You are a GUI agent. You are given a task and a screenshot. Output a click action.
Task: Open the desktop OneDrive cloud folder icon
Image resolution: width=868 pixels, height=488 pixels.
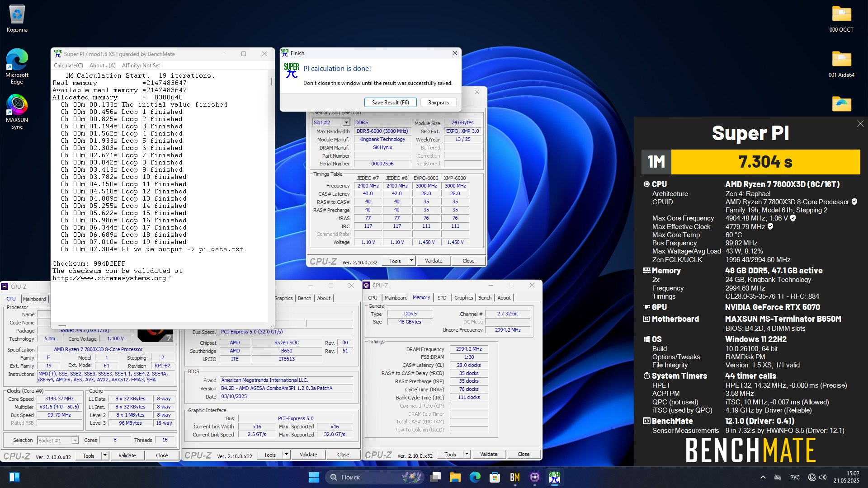pos(841,104)
